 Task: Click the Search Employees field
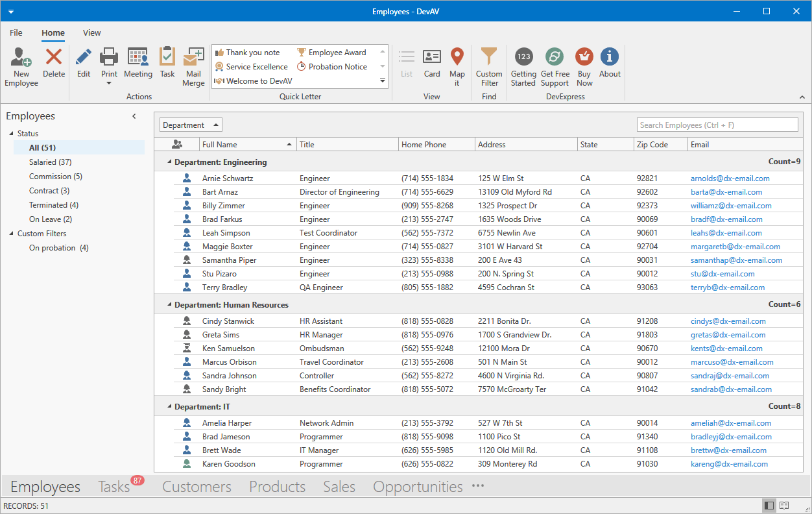[717, 125]
